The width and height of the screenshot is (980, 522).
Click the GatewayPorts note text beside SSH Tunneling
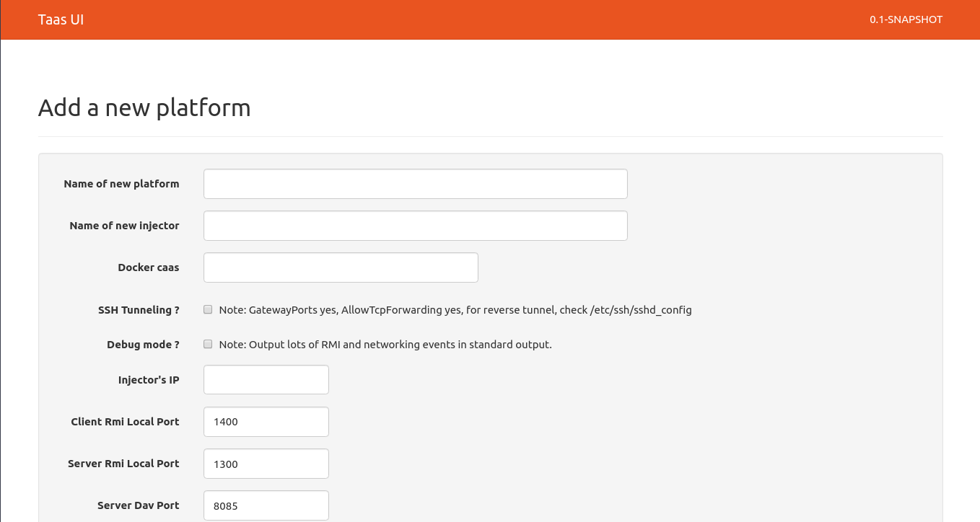(455, 310)
